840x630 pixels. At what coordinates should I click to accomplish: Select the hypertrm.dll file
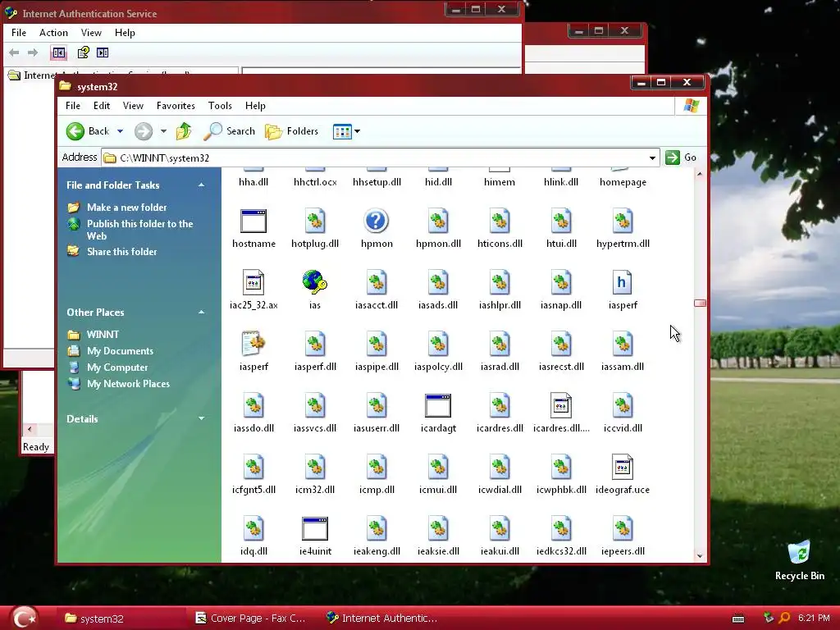point(622,228)
